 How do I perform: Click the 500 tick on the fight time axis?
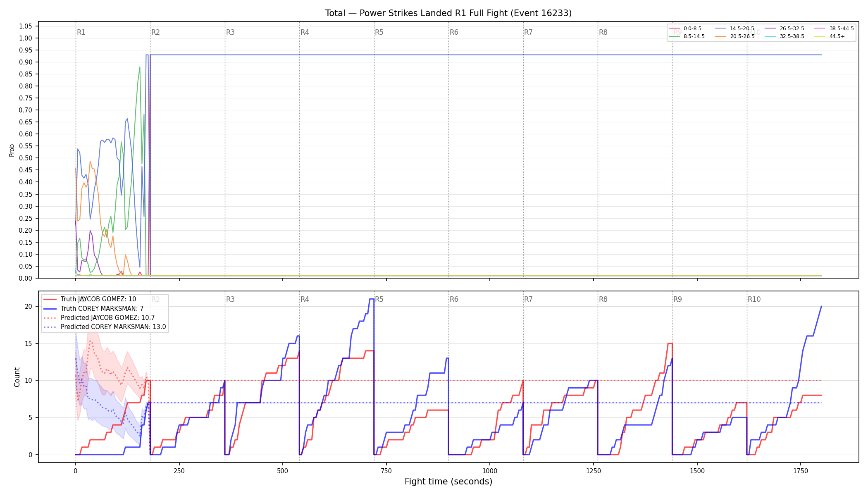283,471
